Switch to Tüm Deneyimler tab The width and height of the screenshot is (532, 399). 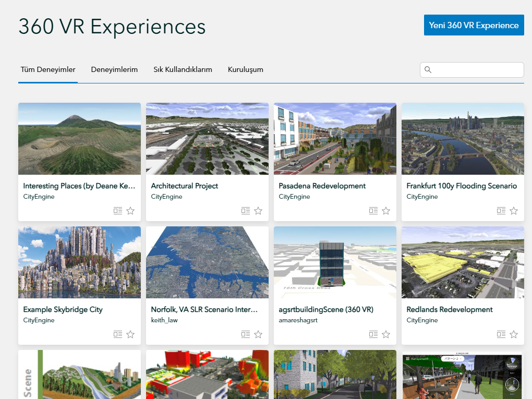48,69
